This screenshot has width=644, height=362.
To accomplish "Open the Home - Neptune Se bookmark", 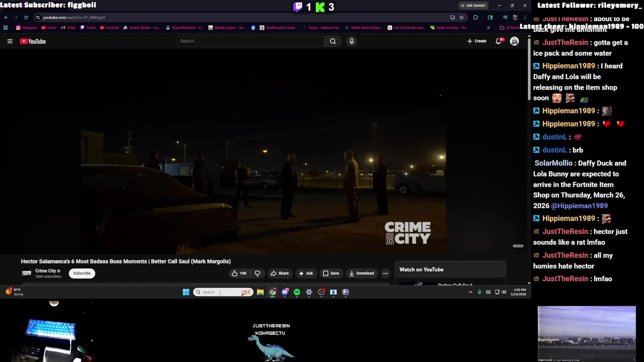I will coord(320,28).
